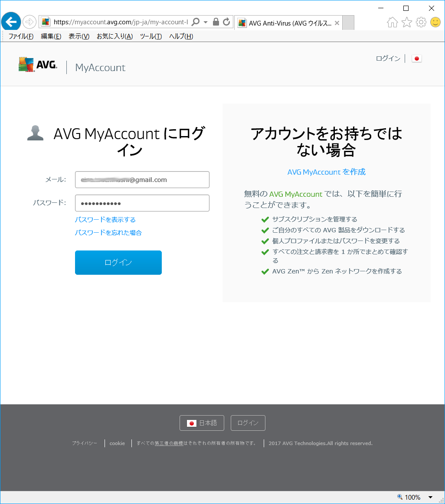Click the AVG favicon in the address bar
This screenshot has height=504, width=445.
tap(46, 22)
